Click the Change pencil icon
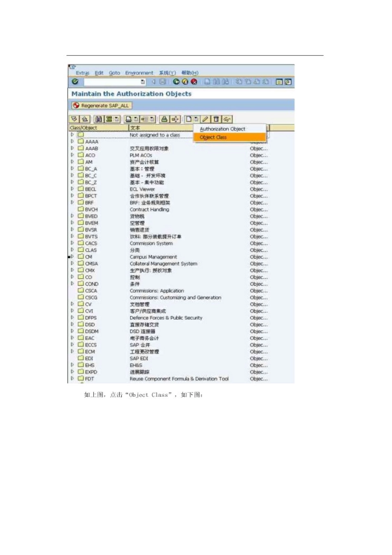 (x=205, y=119)
